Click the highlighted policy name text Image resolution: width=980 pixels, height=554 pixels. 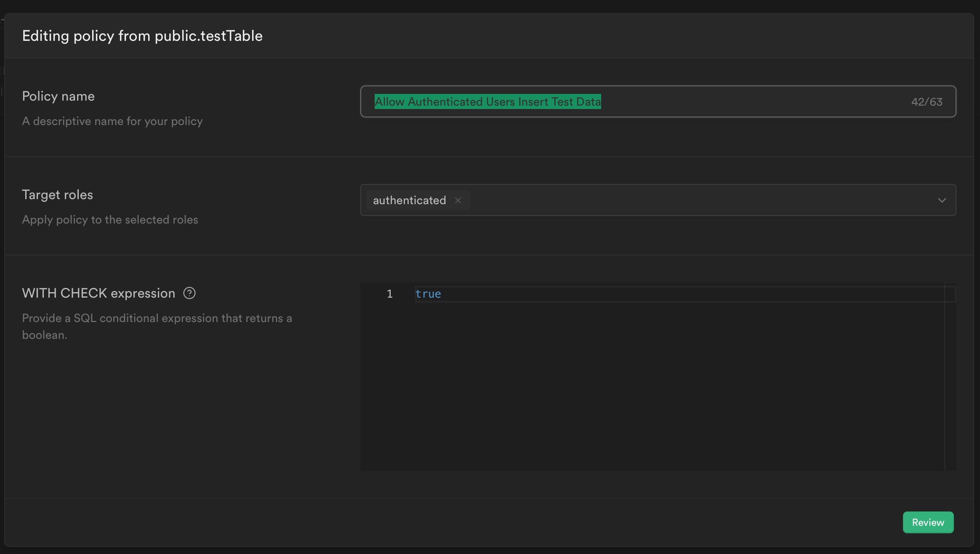pyautogui.click(x=487, y=102)
